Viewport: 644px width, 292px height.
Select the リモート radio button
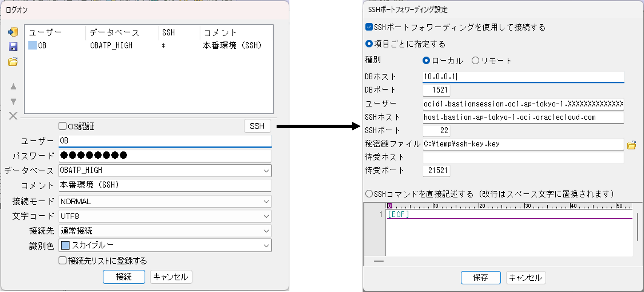[475, 61]
